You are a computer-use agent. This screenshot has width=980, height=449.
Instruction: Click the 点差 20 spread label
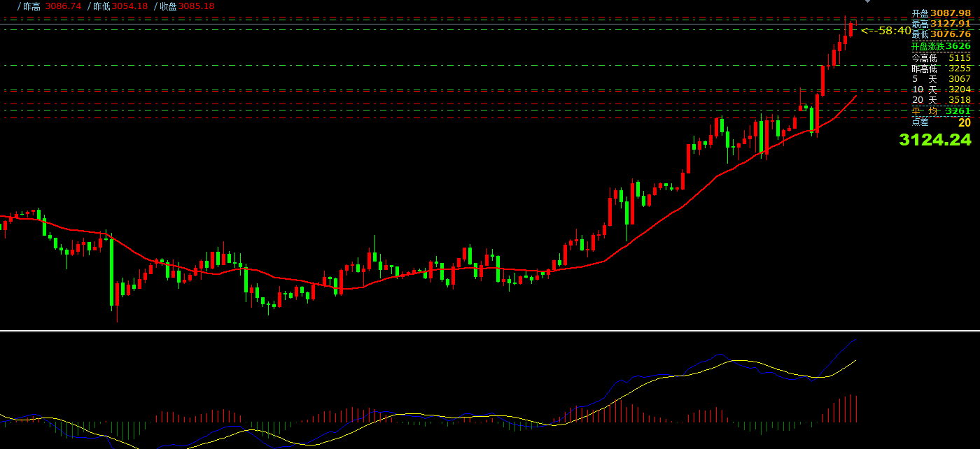[941, 122]
